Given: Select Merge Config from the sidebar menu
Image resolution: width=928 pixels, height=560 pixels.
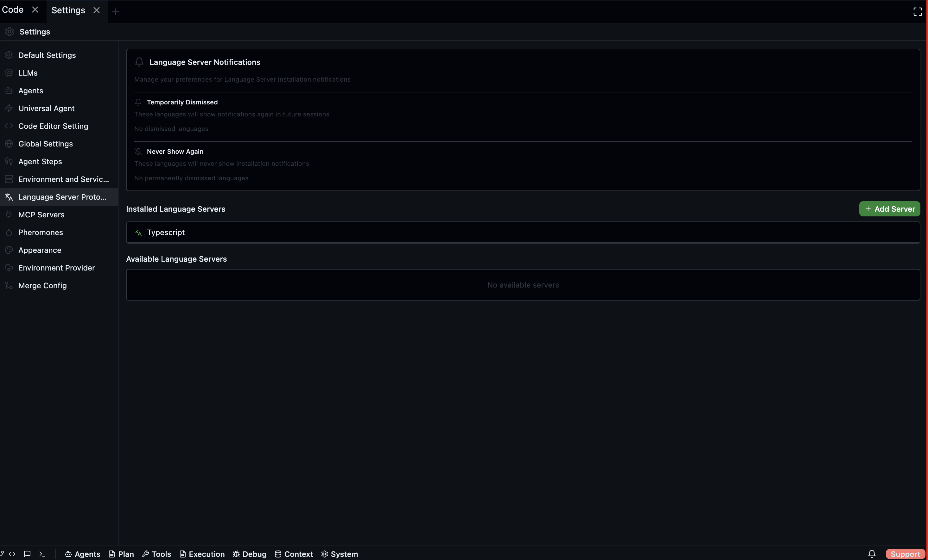Looking at the screenshot, I should pos(42,286).
